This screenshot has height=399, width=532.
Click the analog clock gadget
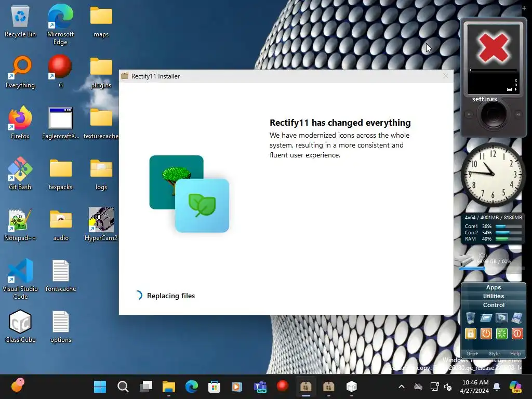[493, 174]
